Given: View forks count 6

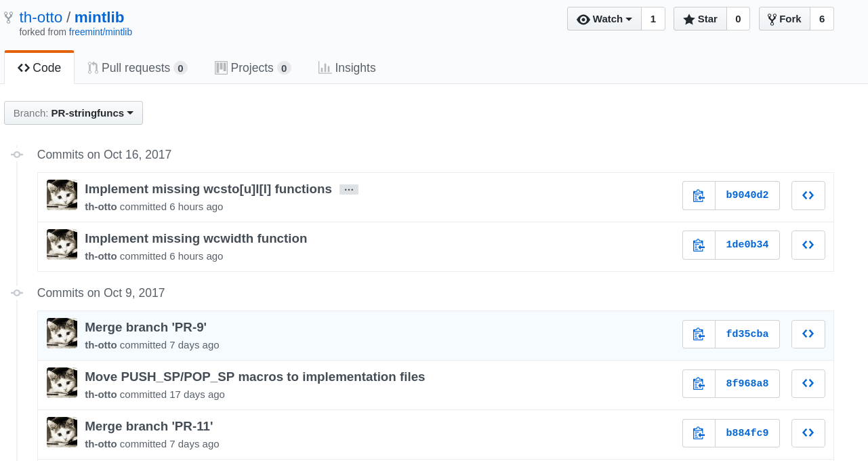Looking at the screenshot, I should tap(822, 19).
